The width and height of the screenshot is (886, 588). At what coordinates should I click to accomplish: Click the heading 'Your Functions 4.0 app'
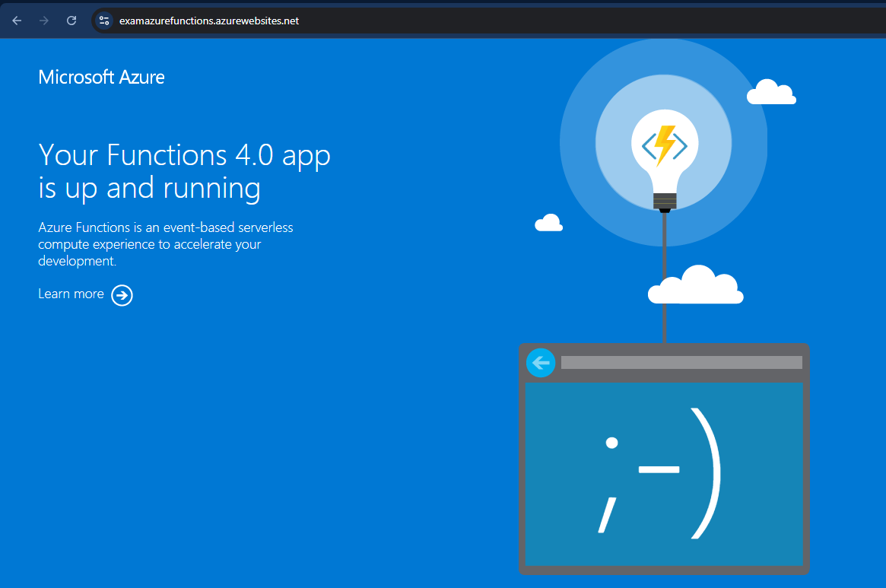[x=184, y=155]
